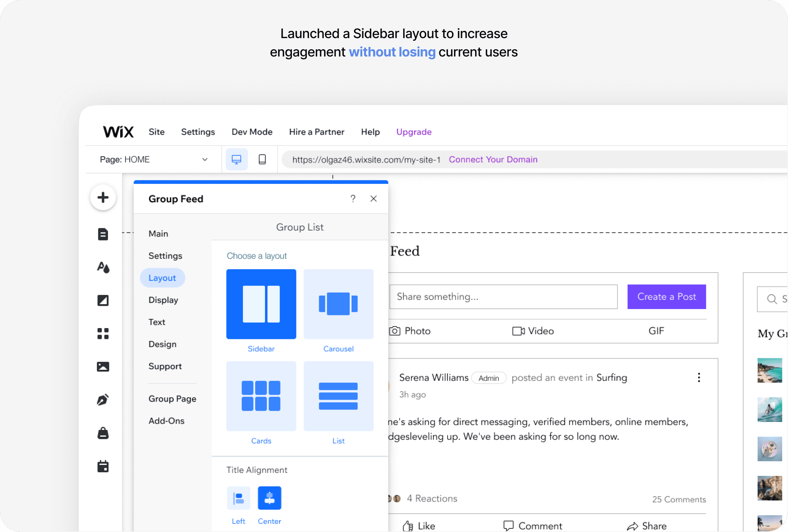
Task: Select the Carousel layout option
Action: coord(339,304)
